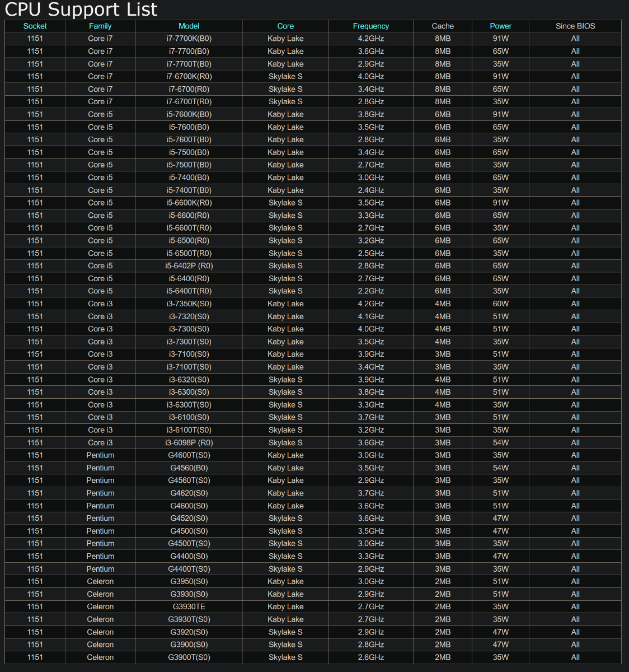Click the Since BIOS column header
Screen dimensions: 629x672
(x=575, y=26)
